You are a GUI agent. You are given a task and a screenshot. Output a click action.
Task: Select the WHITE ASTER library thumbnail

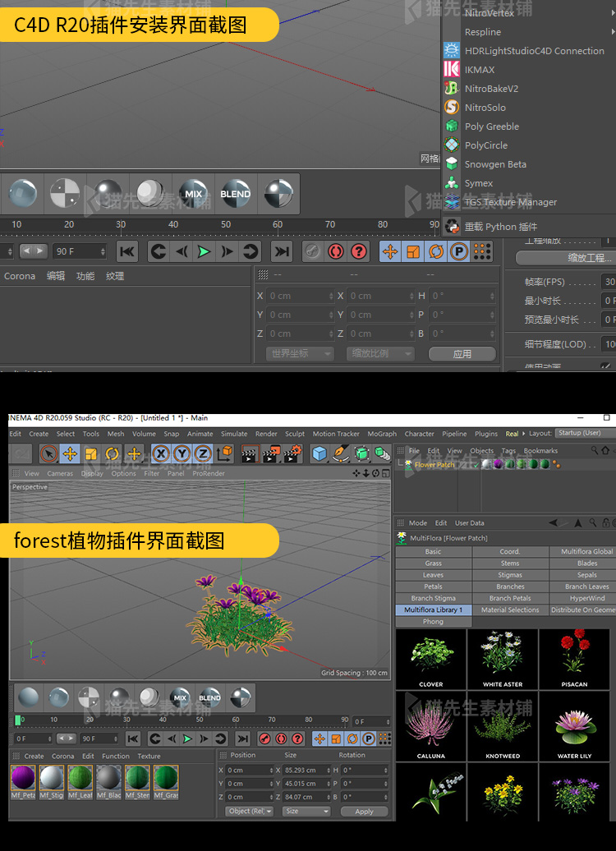point(503,660)
